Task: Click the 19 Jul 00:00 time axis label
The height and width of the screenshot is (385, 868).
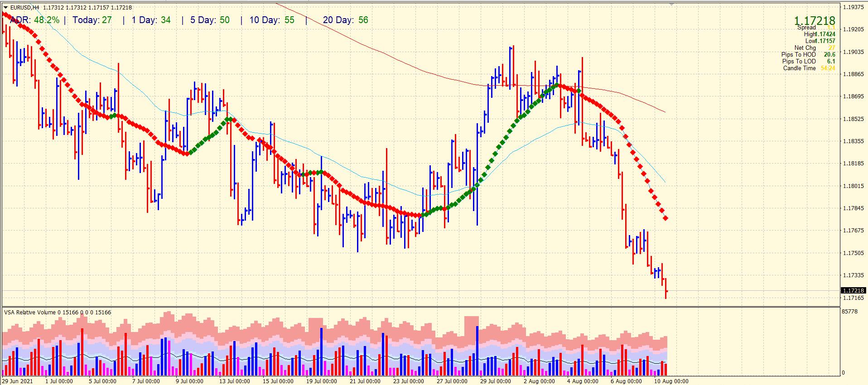Action: tap(321, 381)
